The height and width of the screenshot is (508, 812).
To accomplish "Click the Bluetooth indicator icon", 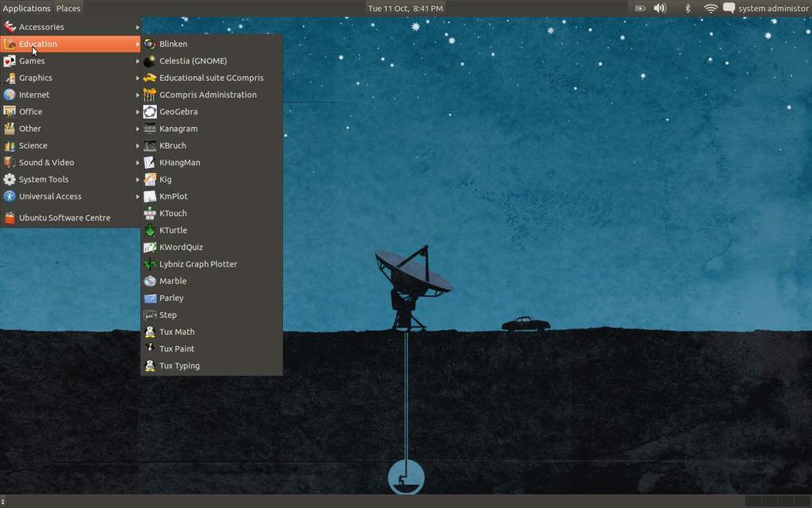I will pos(688,8).
